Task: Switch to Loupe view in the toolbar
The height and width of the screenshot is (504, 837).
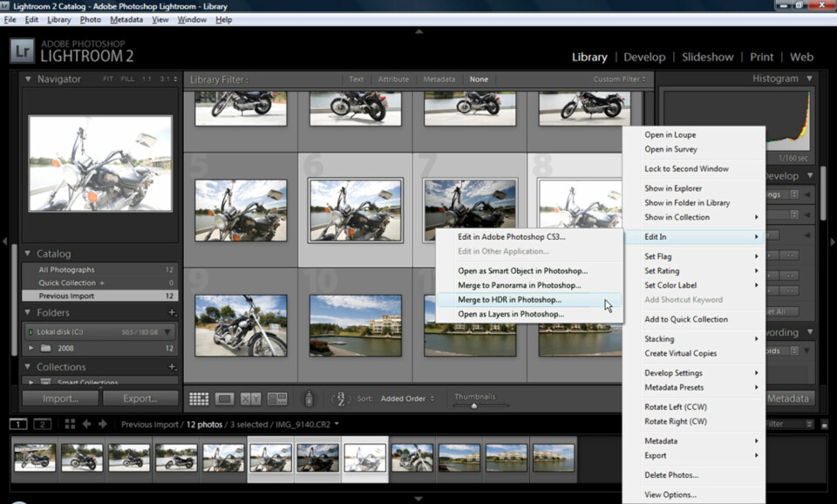Action: click(x=224, y=398)
